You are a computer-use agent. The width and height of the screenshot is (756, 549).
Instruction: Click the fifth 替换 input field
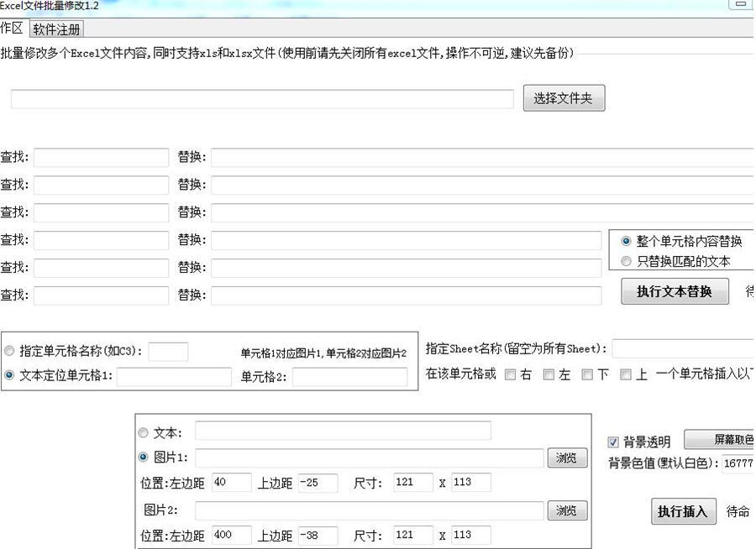pos(407,268)
